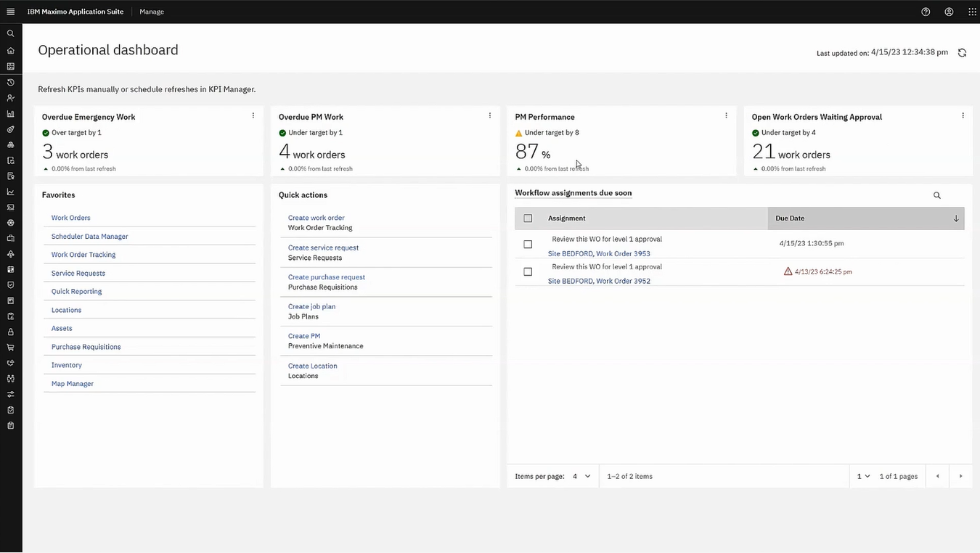Viewport: 980px width, 553px height.
Task: Open Purchase Requisitions favorite
Action: coord(86,347)
